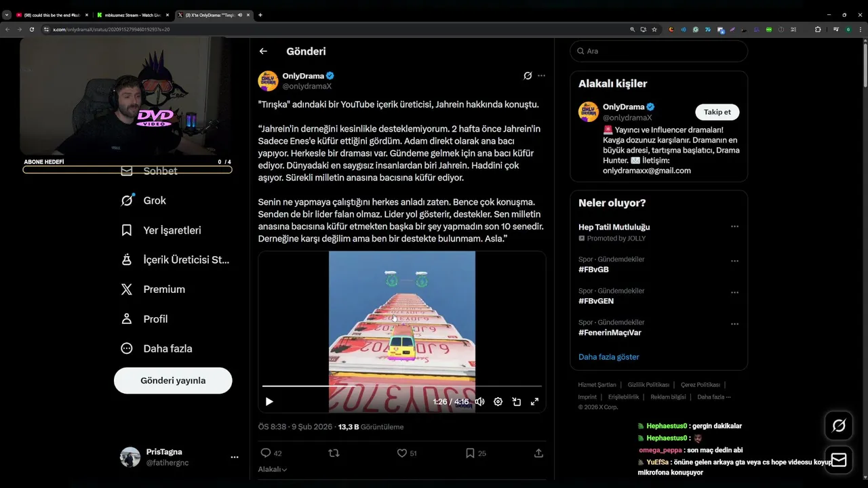Open options for #FenerinMaçıVar trend
868x488 pixels.
tap(734, 324)
